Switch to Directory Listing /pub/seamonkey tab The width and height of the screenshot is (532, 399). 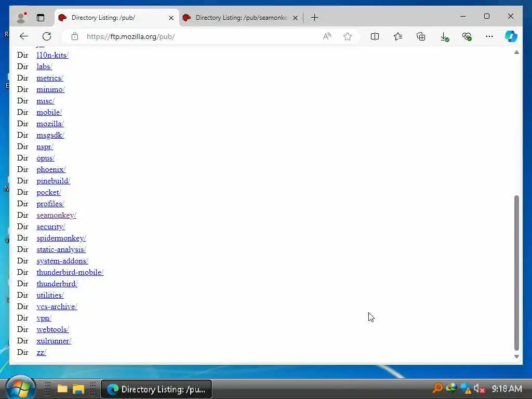coord(241,18)
